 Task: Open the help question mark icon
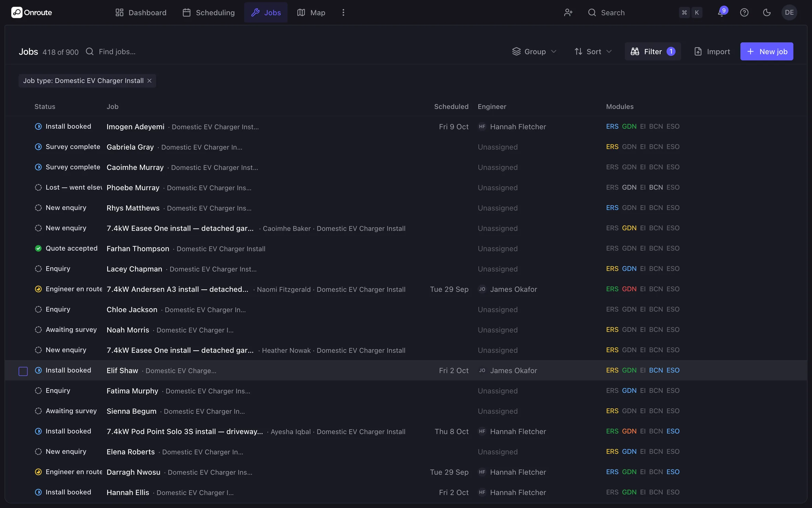(x=744, y=12)
